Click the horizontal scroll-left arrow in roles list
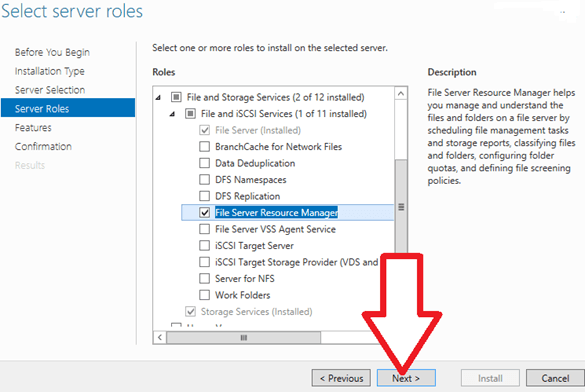Viewport: 585px width, 392px height. point(160,338)
